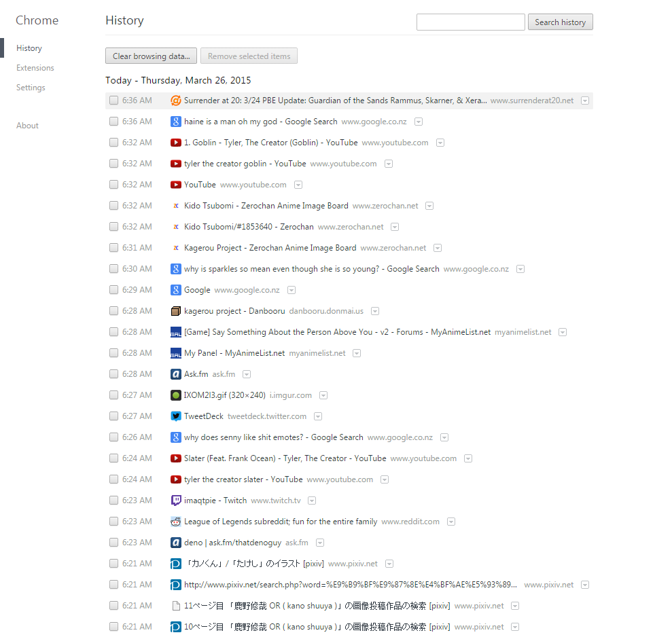Click the TweetDeck bird icon

coord(176,416)
